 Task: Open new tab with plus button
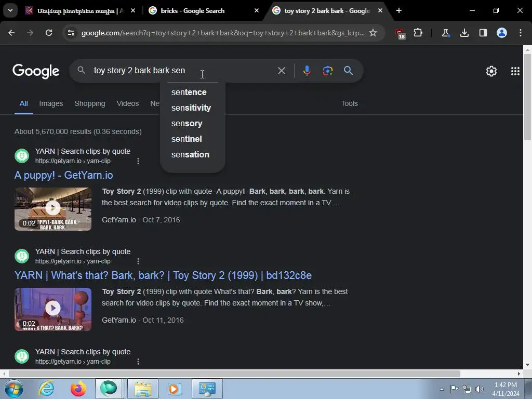[x=399, y=10]
